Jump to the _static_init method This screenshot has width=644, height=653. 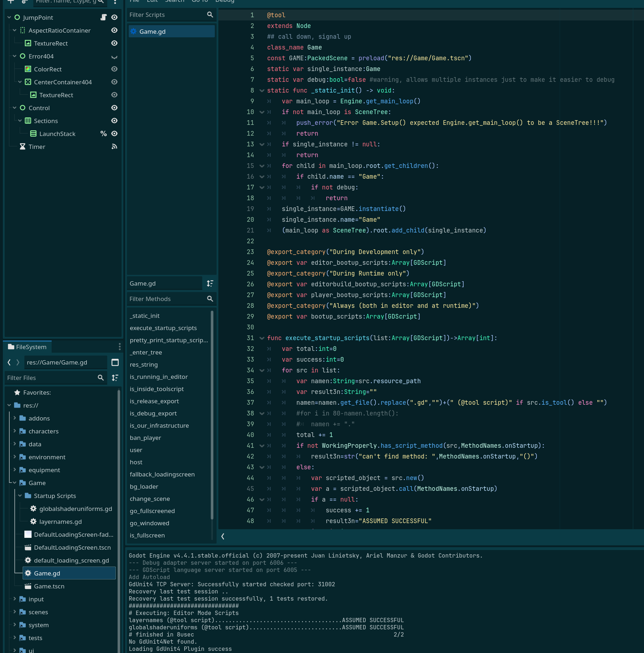[145, 316]
